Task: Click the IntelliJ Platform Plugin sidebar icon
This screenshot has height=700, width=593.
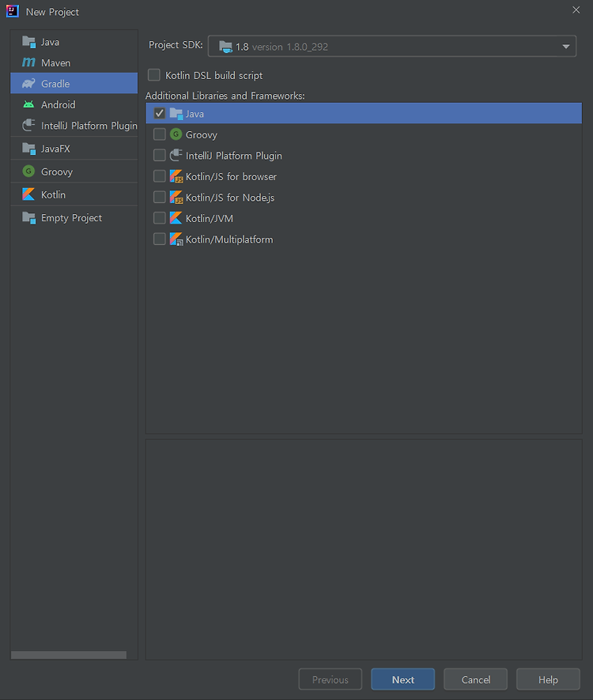Action: 28,126
